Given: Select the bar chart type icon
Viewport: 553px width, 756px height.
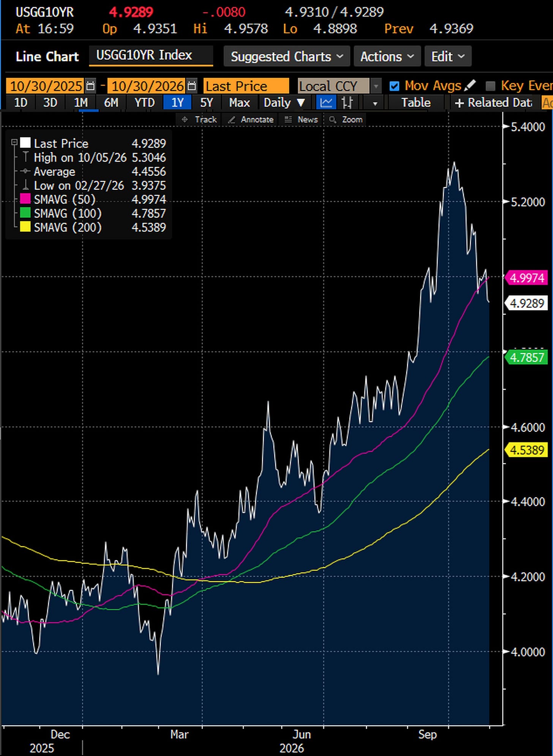Looking at the screenshot, I should 347,103.
